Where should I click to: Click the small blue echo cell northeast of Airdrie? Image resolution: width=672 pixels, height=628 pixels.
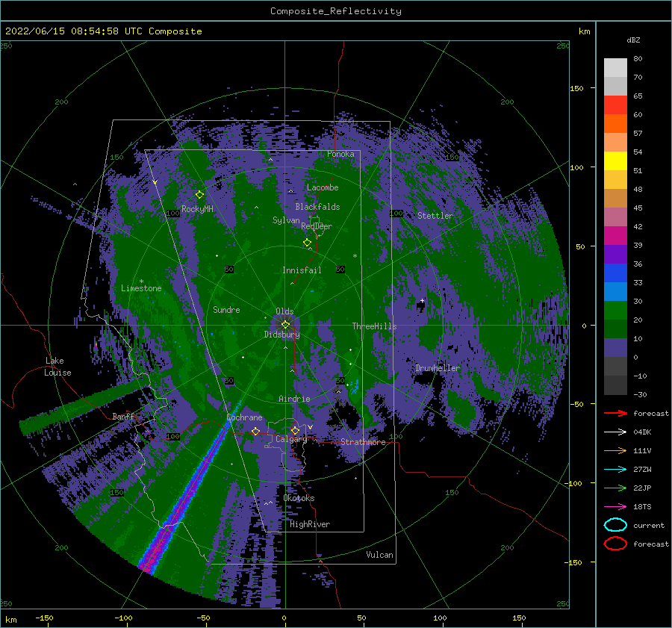coord(355,386)
